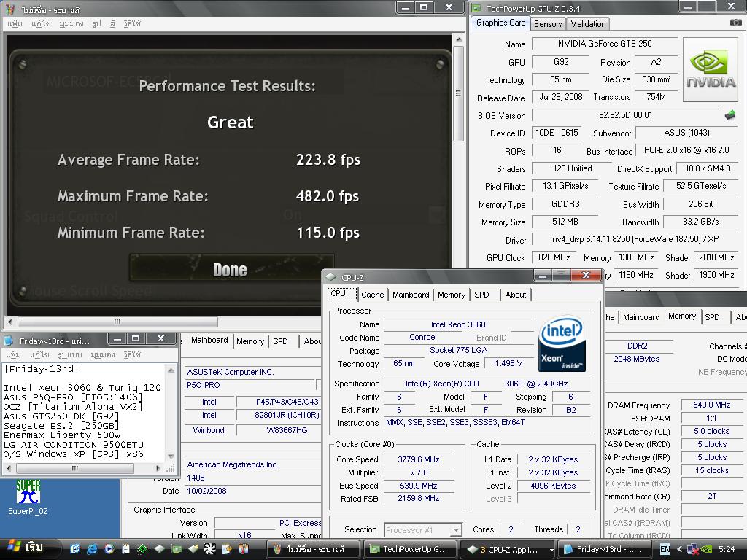Viewport: 747px width, 560px height.
Task: Click the BIOS save chip icon in GPU-Z
Action: coord(729,114)
